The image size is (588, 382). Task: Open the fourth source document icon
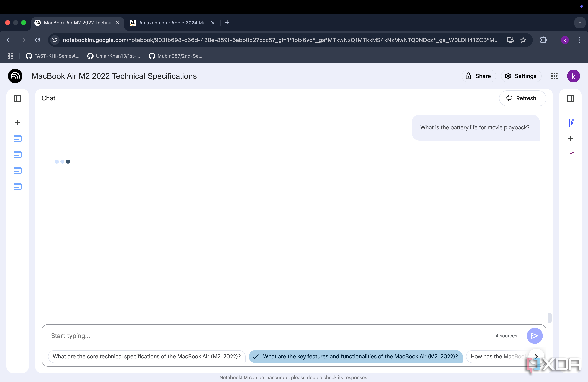coord(18,187)
